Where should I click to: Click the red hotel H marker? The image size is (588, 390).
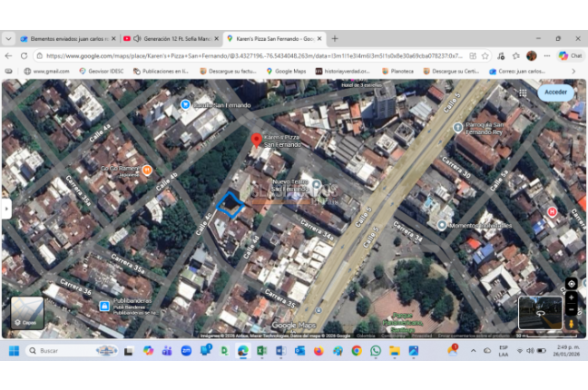(x=552, y=212)
